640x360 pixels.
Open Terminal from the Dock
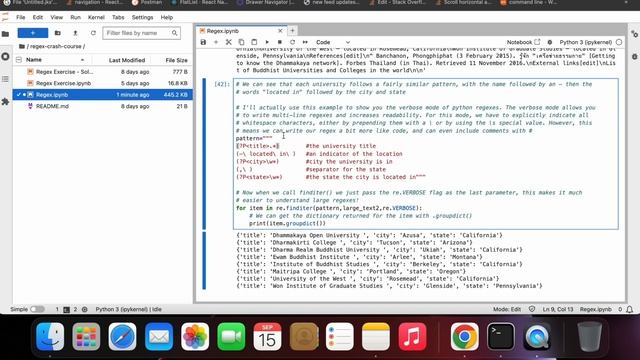click(501, 336)
